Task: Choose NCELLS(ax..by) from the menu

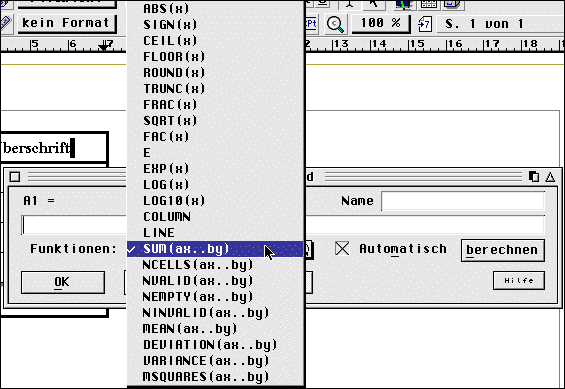Action: (x=216, y=264)
